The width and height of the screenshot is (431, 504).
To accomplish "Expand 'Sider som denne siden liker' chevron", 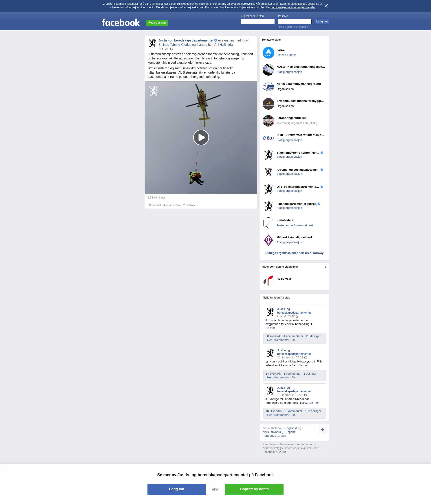I will [325, 267].
